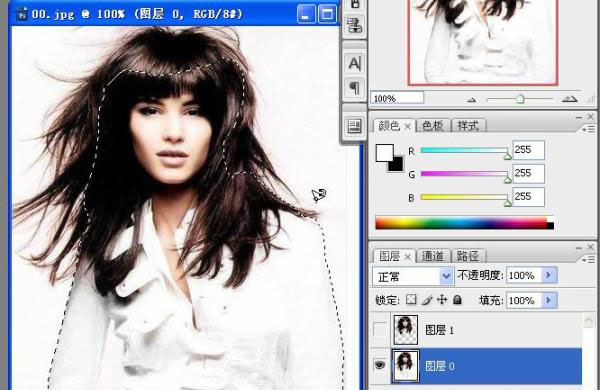
Task: Click the G value field showing 255
Action: click(528, 173)
